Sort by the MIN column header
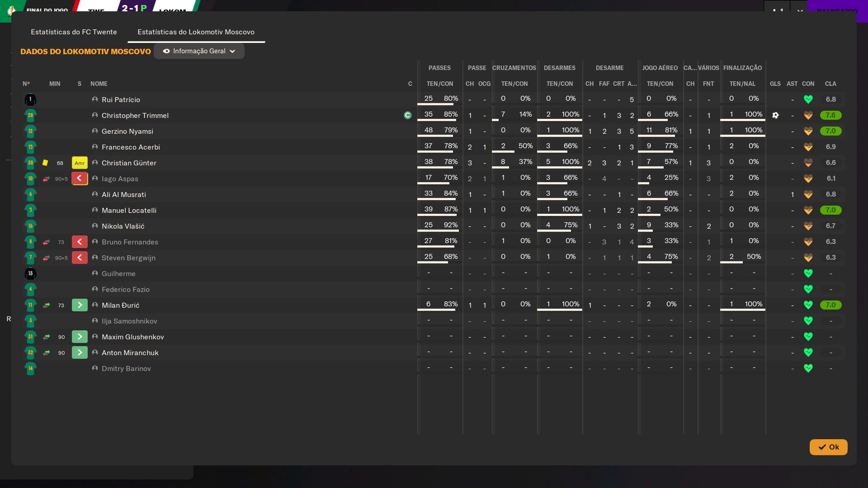The width and height of the screenshot is (868, 488). point(55,84)
